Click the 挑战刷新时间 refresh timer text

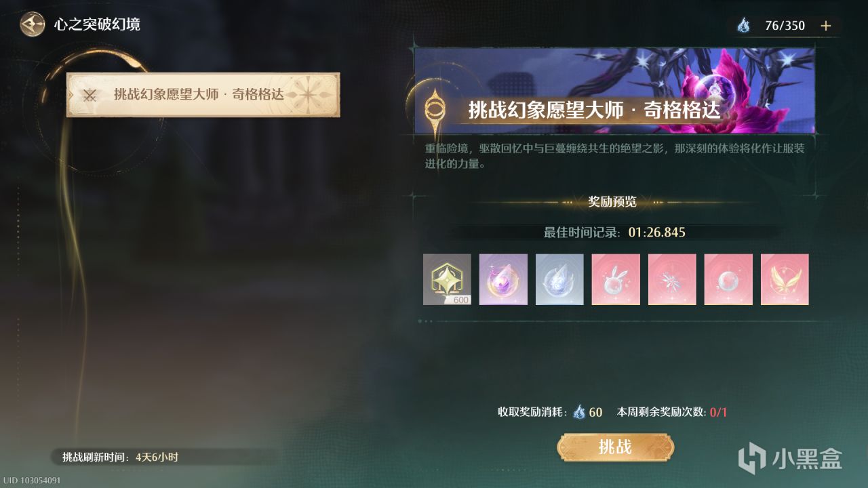click(x=120, y=457)
